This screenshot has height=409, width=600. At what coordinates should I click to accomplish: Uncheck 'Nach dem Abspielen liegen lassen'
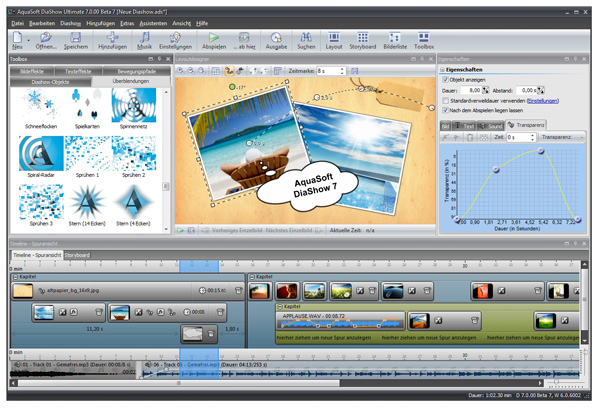coord(445,111)
